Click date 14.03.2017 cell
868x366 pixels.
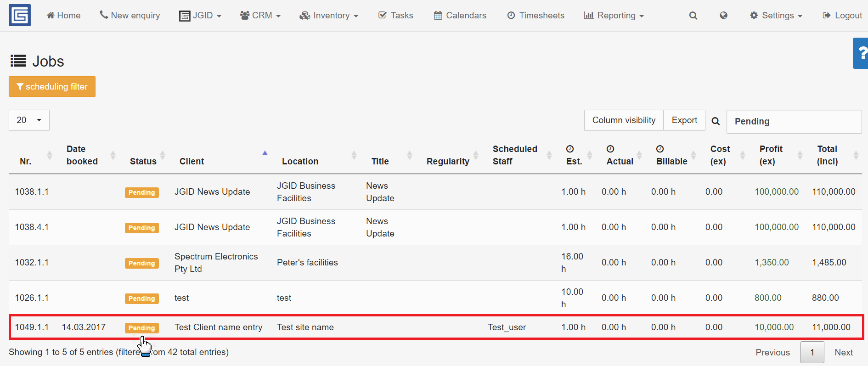point(84,327)
